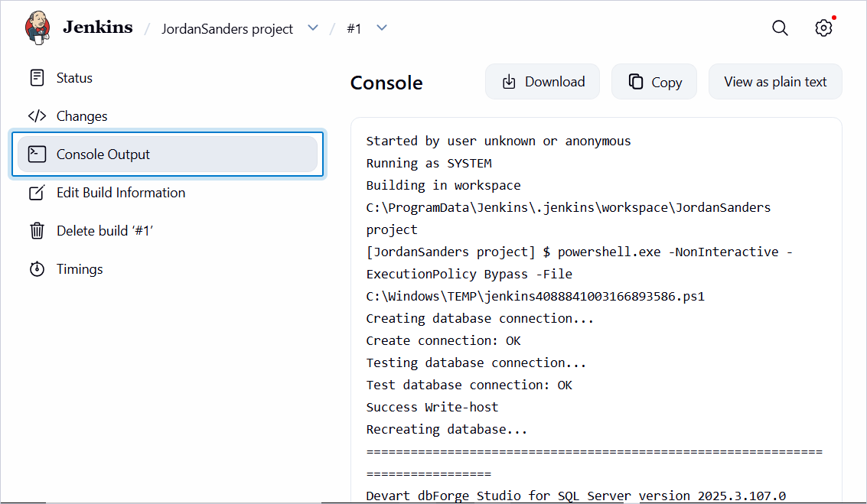Click the Delete build trash icon

tap(37, 230)
